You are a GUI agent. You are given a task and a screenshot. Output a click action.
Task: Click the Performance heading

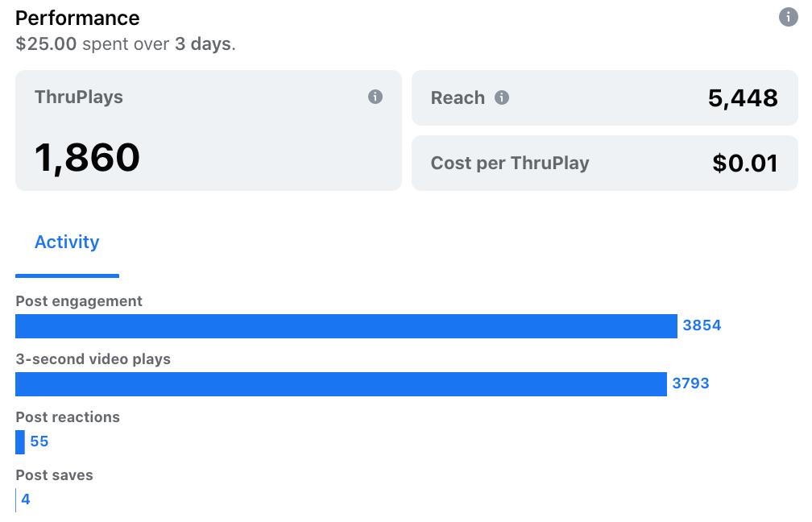point(77,18)
